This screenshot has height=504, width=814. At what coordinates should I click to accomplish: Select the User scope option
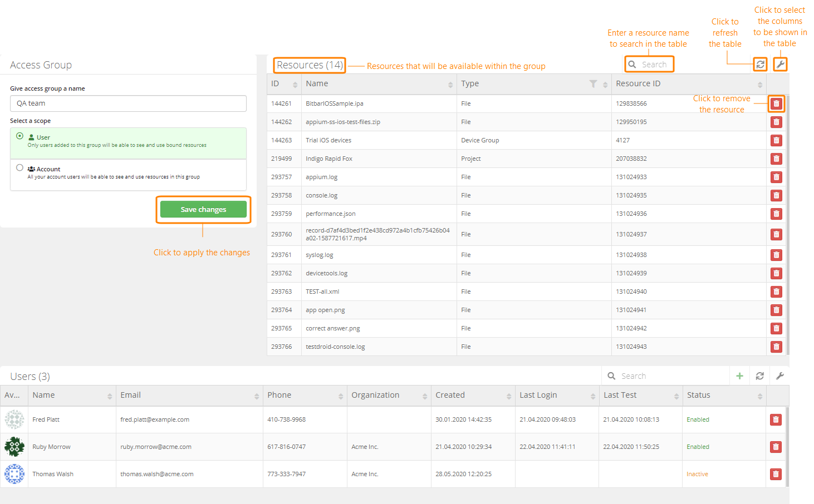pyautogui.click(x=19, y=136)
